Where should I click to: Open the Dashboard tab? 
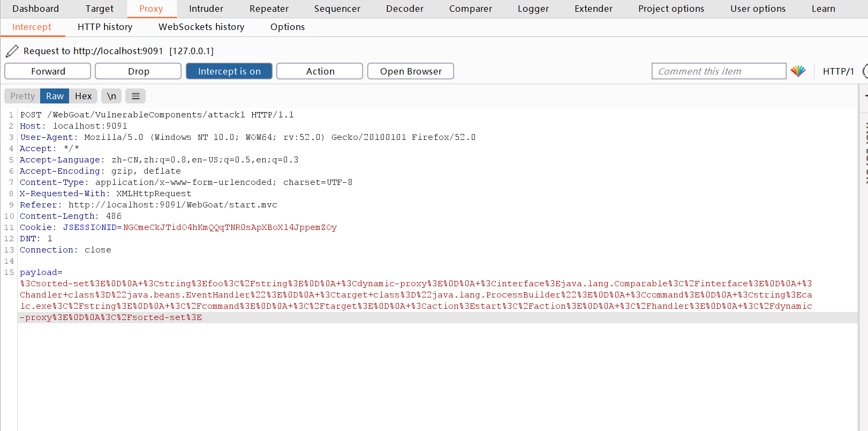point(36,9)
